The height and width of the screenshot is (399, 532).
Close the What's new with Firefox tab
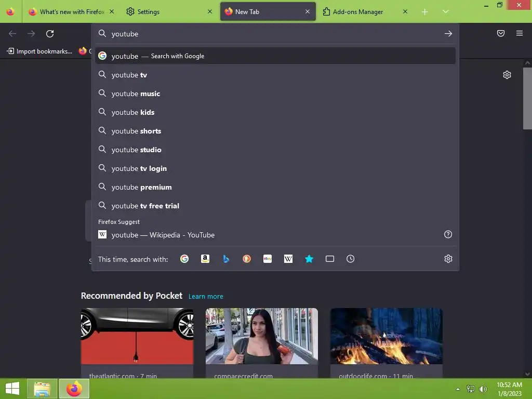pos(112,11)
